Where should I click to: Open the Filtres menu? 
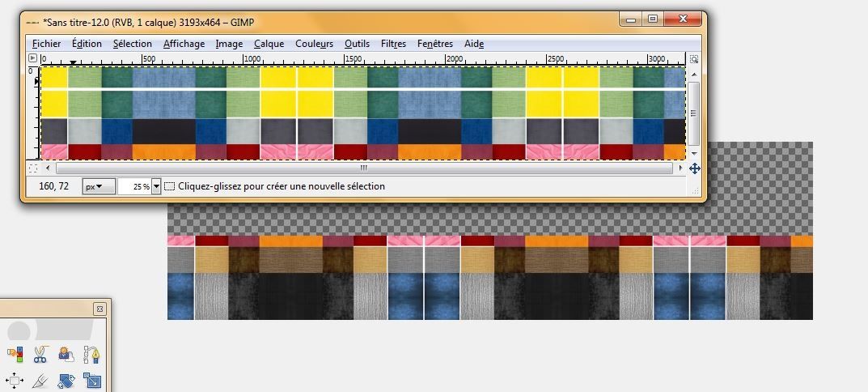394,44
